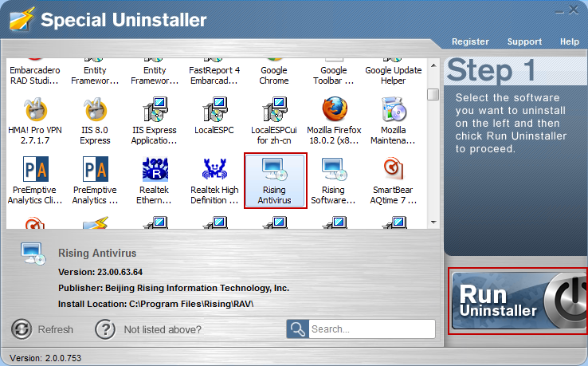Click the magnifier search icon
Screen dimensions: 588x366
[298, 329]
